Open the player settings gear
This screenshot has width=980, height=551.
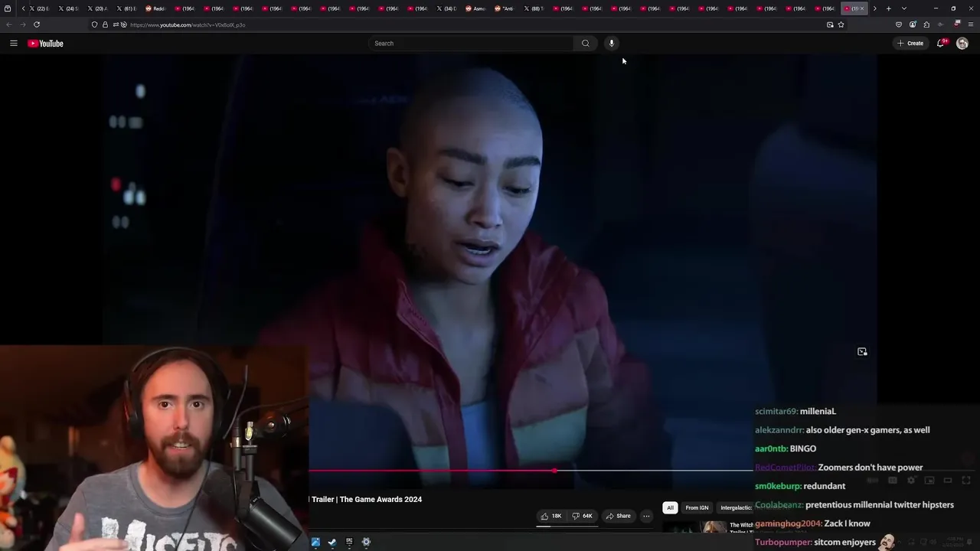(911, 481)
